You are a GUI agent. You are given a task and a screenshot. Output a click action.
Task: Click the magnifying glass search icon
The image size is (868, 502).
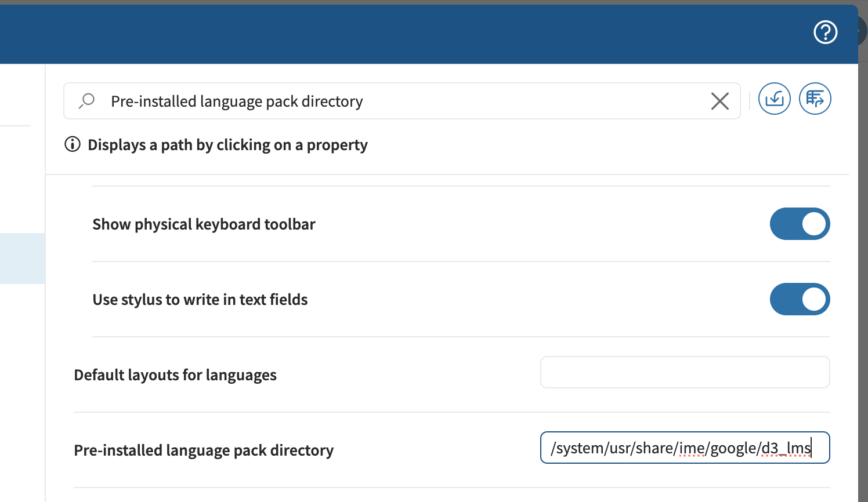pos(86,101)
